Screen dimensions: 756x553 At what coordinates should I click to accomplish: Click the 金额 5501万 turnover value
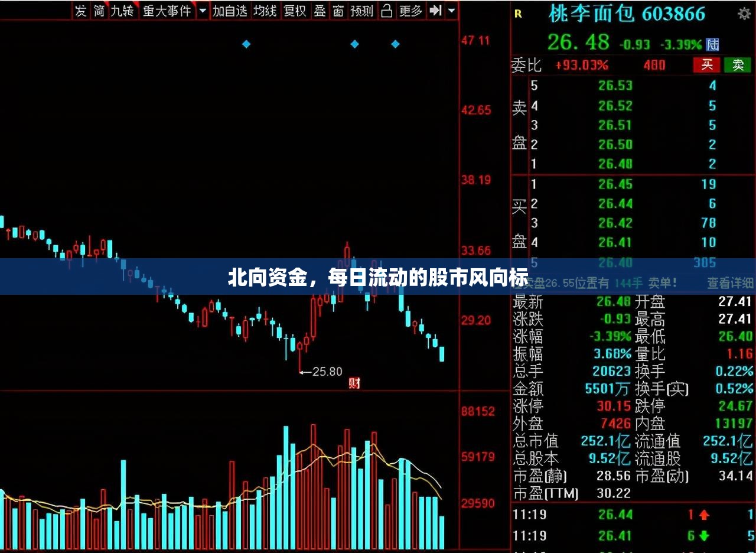click(x=608, y=389)
